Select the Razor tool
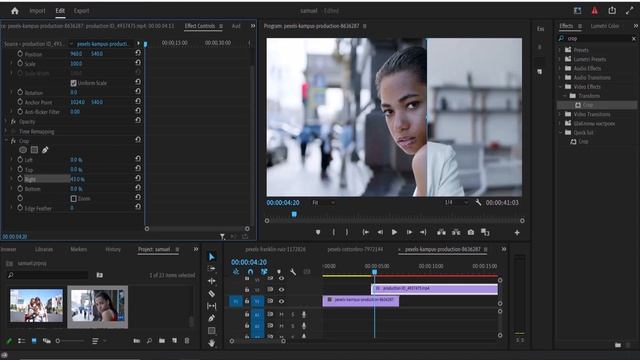 [x=211, y=293]
